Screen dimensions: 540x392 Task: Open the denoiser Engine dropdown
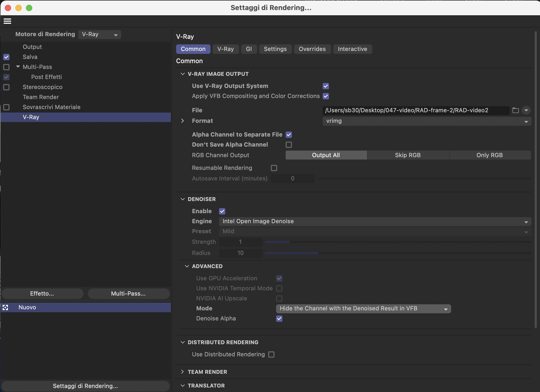pyautogui.click(x=375, y=222)
